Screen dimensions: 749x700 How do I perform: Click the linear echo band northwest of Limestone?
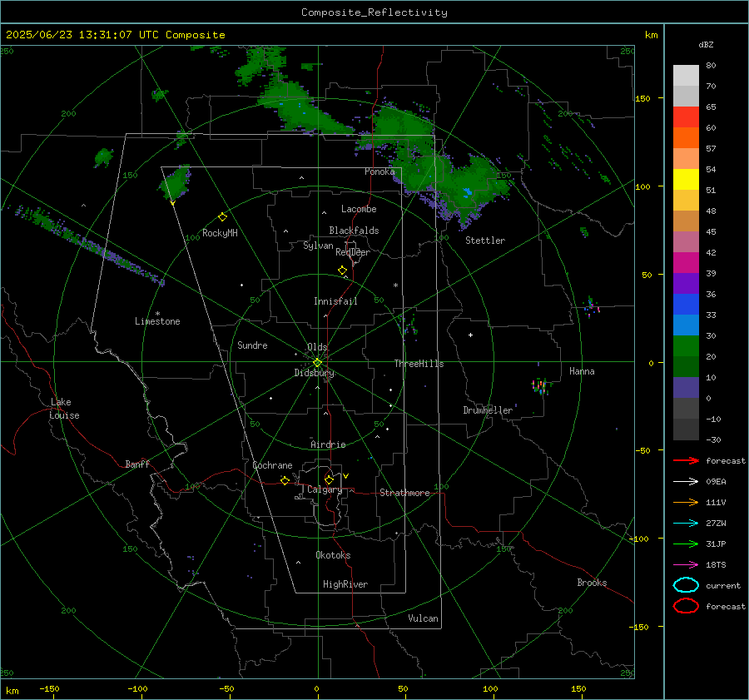tap(91, 246)
